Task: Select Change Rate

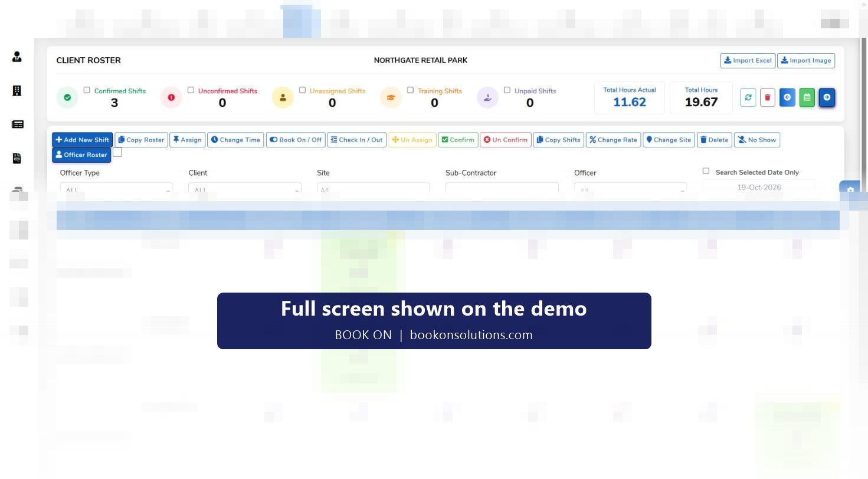Action: coord(614,140)
